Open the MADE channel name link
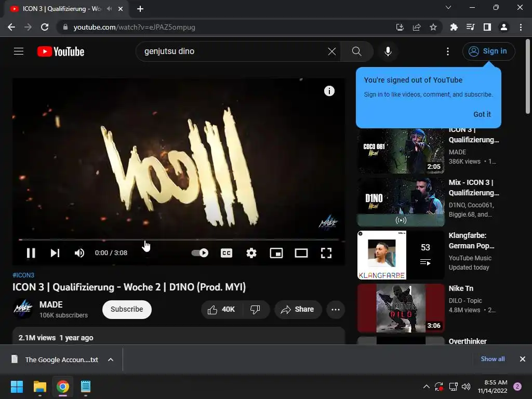The image size is (532, 399). click(x=51, y=304)
